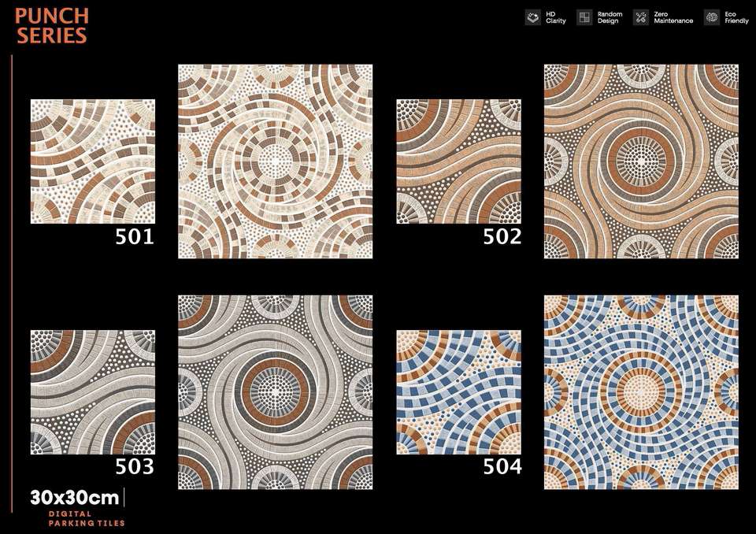Screen dimensions: 756x534
Task: Click the Eco Friendly globe icon
Action: click(x=712, y=18)
